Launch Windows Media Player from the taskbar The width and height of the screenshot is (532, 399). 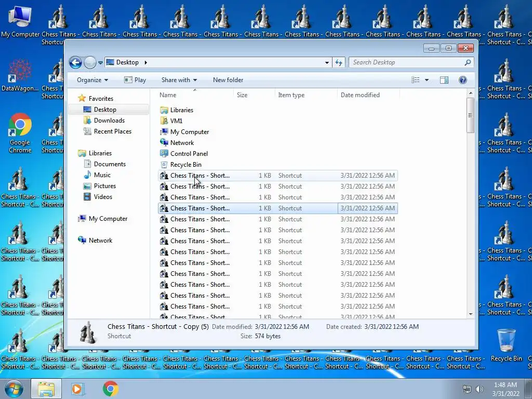click(78, 389)
